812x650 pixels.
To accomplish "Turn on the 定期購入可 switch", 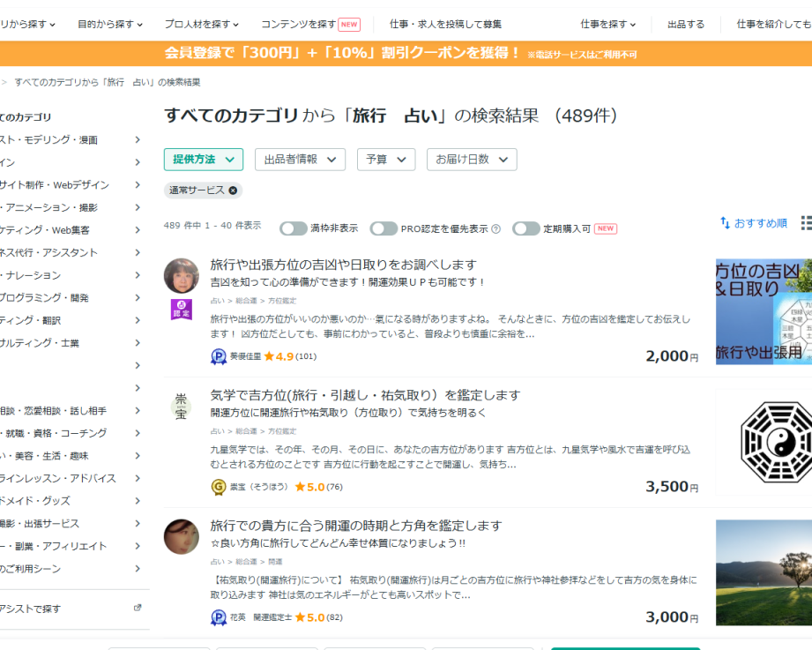I will tap(525, 228).
